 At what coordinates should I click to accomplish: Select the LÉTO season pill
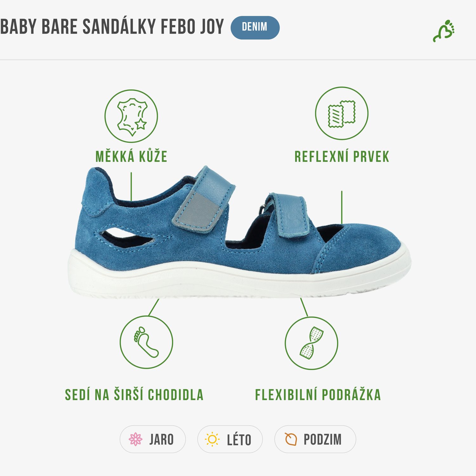tap(230, 439)
